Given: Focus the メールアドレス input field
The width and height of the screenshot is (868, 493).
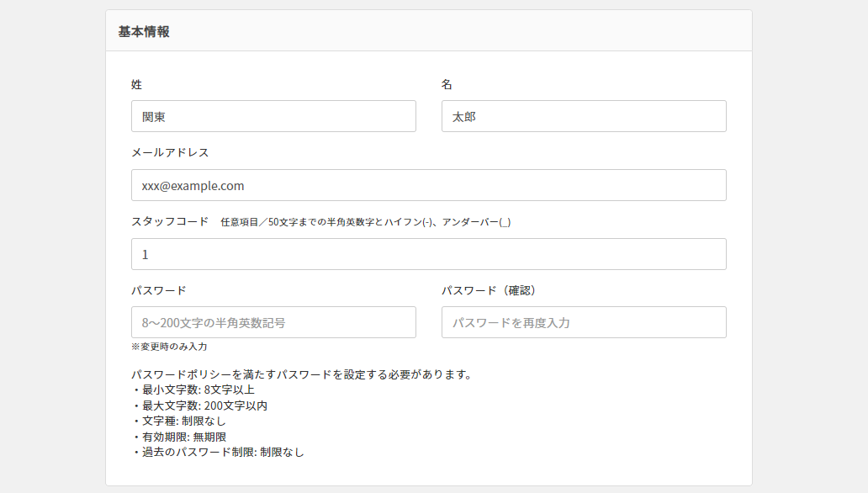Looking at the screenshot, I should pyautogui.click(x=428, y=185).
